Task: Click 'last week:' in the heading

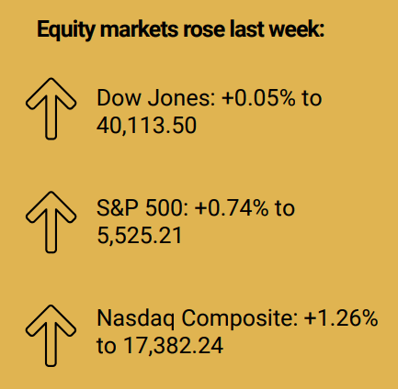Action: click(277, 29)
